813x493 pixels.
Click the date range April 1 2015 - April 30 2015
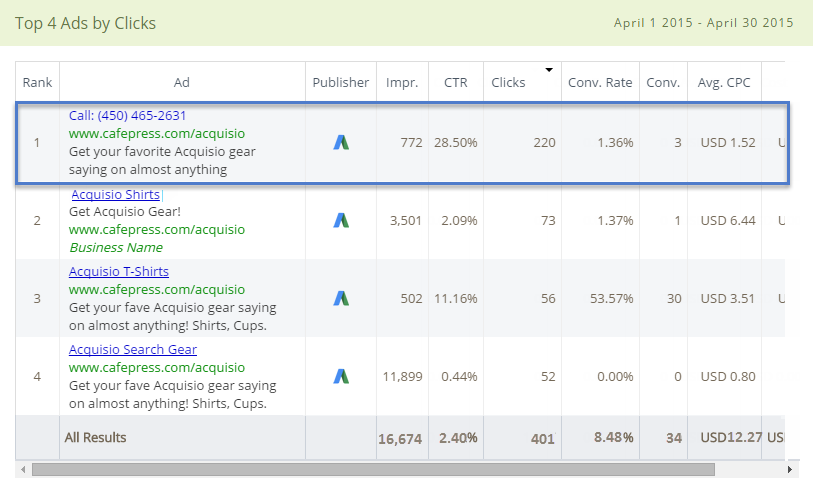(x=704, y=23)
